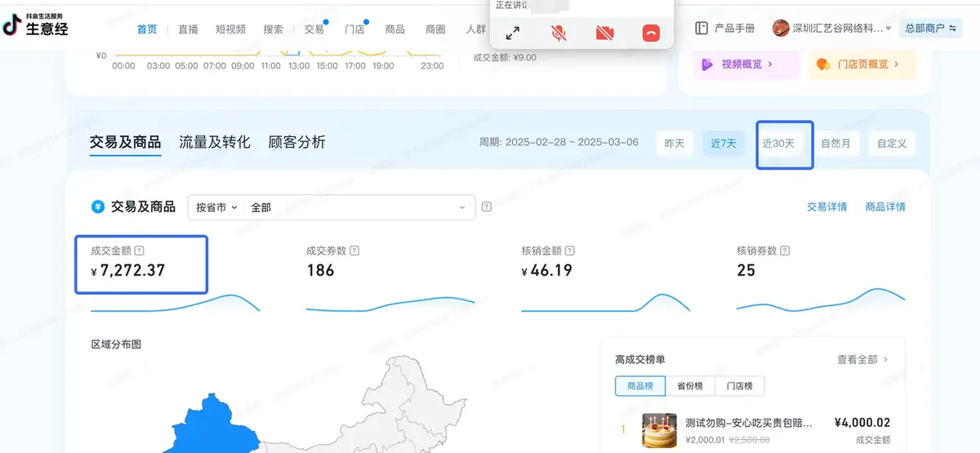The image size is (980, 453).
Task: Hang up the call with red phone button
Action: click(x=650, y=33)
